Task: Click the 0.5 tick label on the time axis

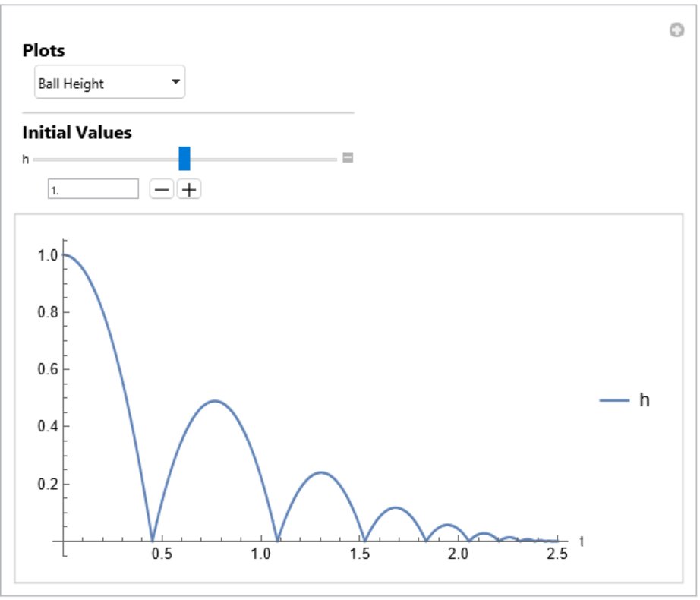Action: click(162, 554)
